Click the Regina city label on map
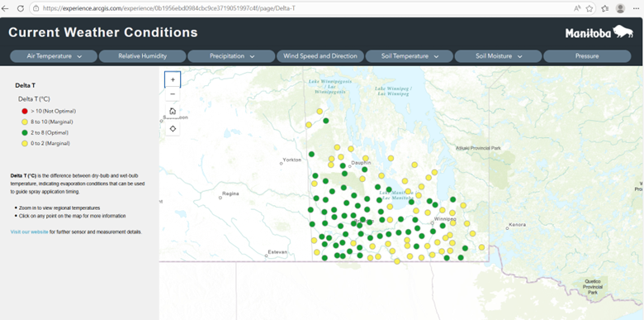The width and height of the screenshot is (644, 320). pos(230,193)
